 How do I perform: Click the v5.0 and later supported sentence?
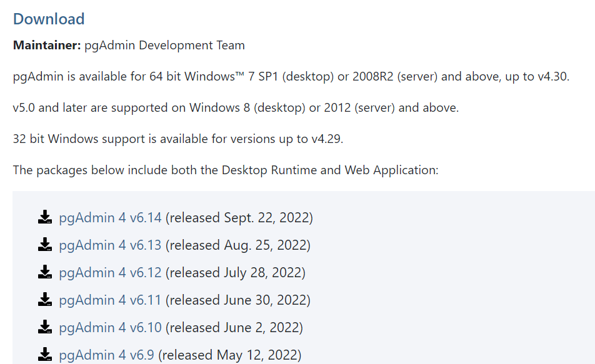[x=236, y=107]
